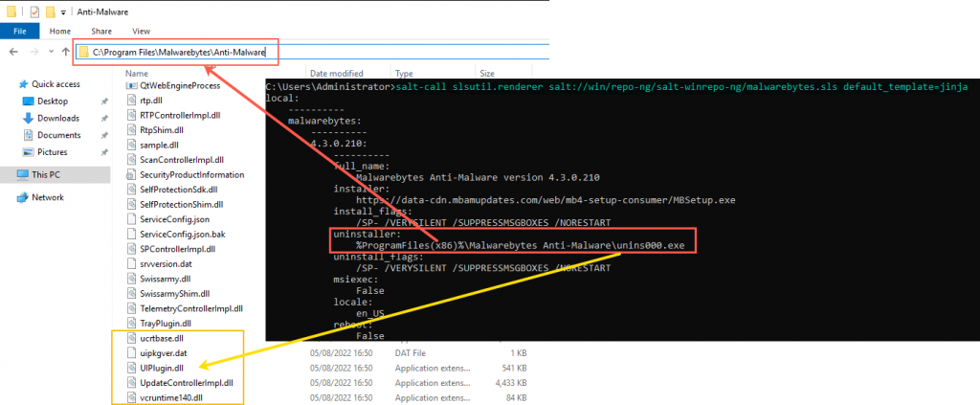This screenshot has width=980, height=405.
Task: Select the SecurityProductInformation file icon
Action: click(x=131, y=174)
